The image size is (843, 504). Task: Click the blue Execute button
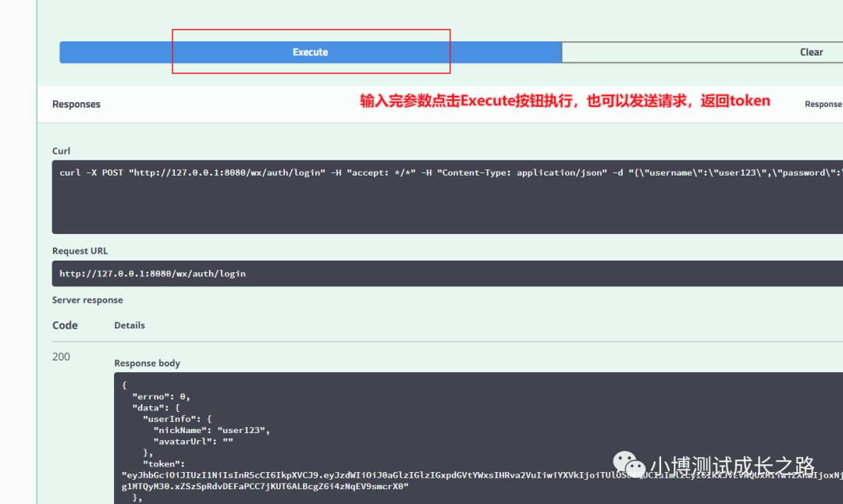(310, 52)
